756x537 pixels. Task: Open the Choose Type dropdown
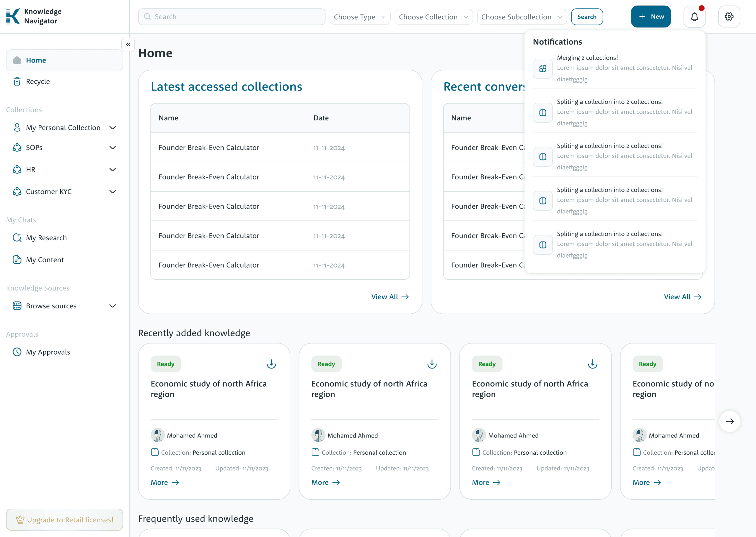360,17
